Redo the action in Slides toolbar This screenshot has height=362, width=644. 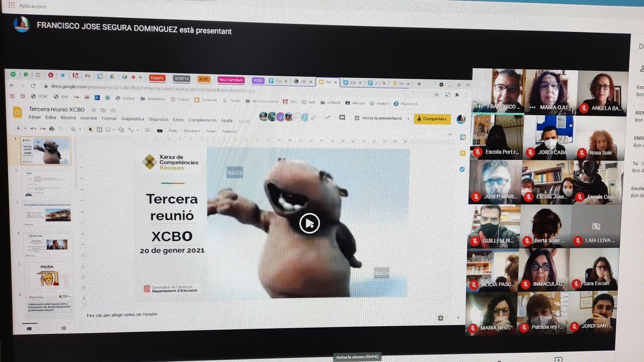tap(42, 129)
